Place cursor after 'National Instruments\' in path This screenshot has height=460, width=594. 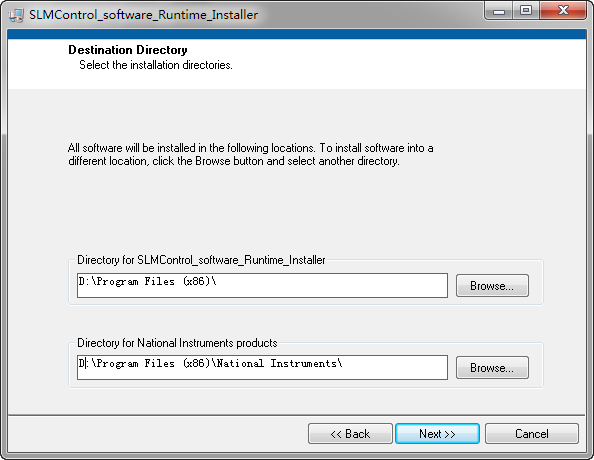click(343, 364)
